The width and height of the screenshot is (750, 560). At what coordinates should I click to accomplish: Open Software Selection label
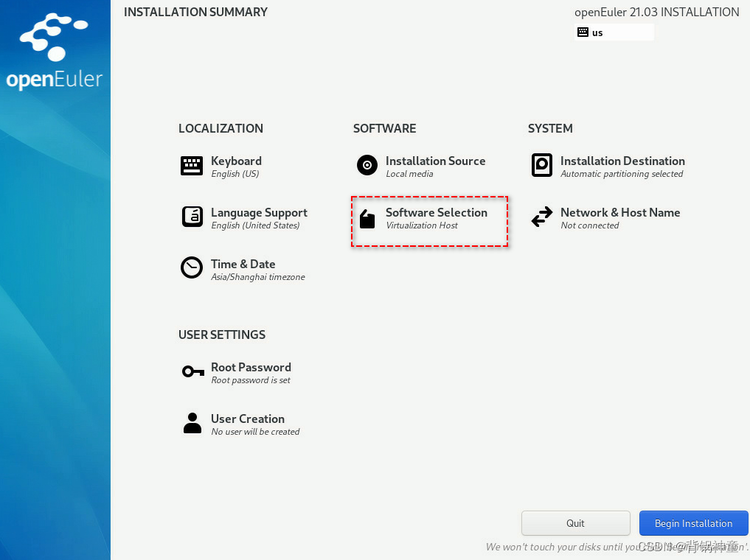(x=437, y=213)
